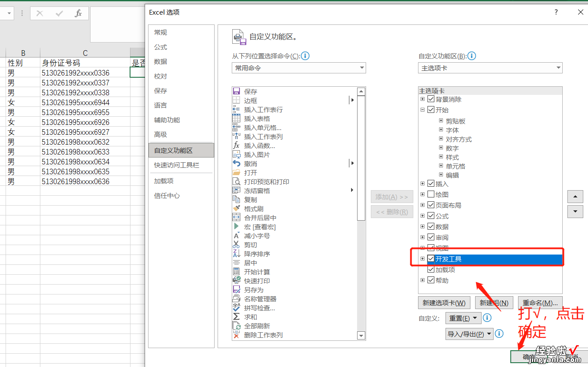Open the 主选项卡 ribbon dropdown
Viewport: 588px width, 367px height.
point(490,68)
